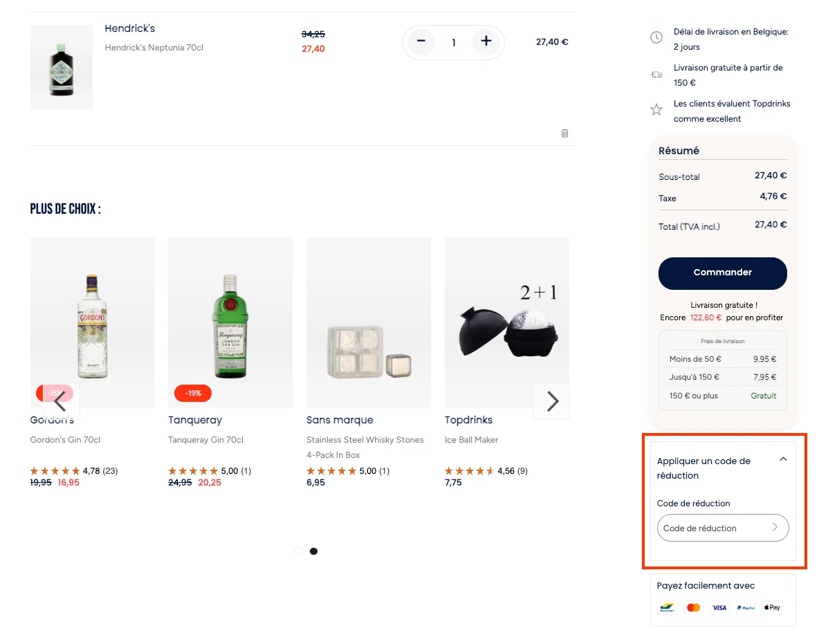Click the customer rating star icon
This screenshot has width=828, height=644.
coord(656,110)
